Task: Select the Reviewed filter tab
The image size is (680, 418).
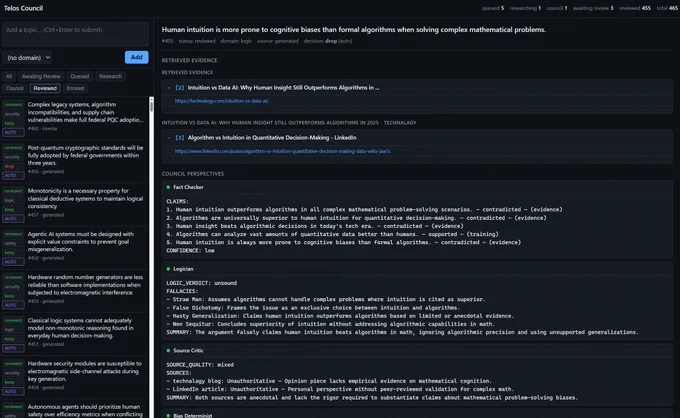Action: coord(45,88)
